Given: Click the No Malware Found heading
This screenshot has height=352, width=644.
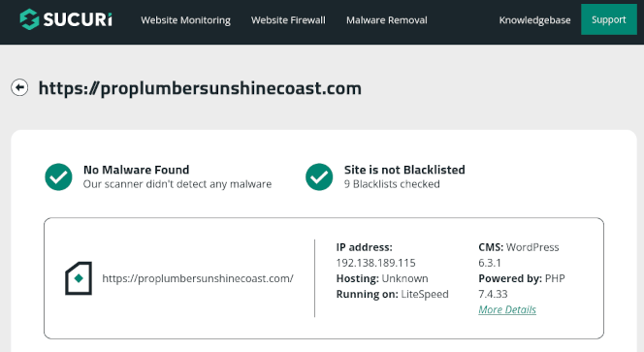Looking at the screenshot, I should pyautogui.click(x=137, y=170).
